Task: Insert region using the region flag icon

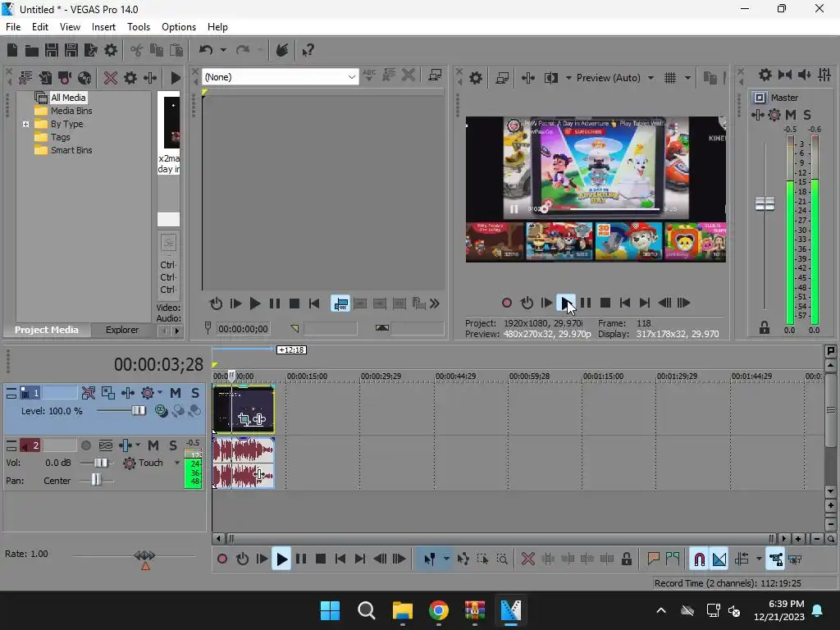Action: pyautogui.click(x=673, y=559)
